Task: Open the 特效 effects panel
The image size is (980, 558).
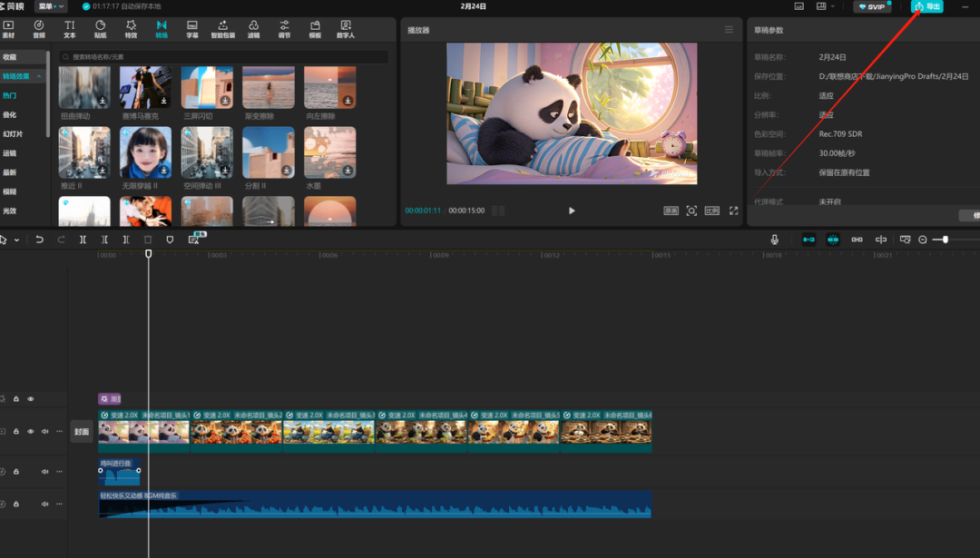Action: point(131,29)
